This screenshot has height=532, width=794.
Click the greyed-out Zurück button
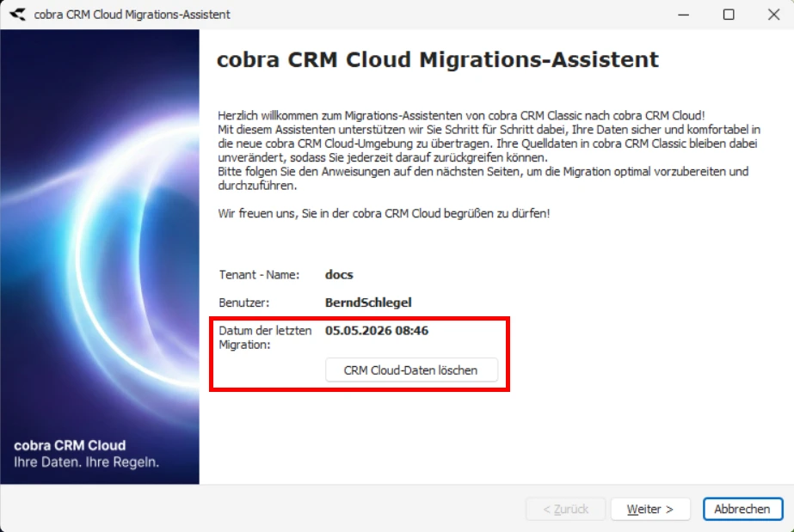[x=566, y=509]
